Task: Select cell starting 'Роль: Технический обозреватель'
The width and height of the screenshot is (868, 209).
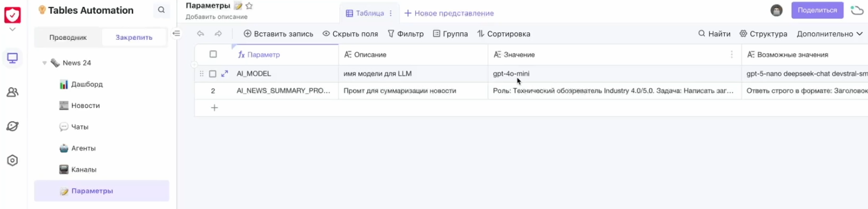Action: 614,91
